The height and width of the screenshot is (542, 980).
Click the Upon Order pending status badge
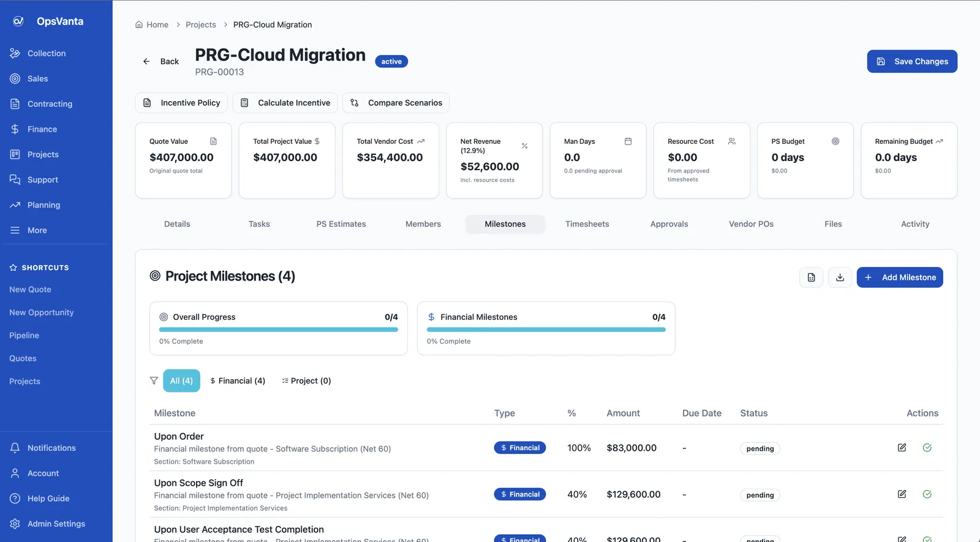tap(760, 448)
